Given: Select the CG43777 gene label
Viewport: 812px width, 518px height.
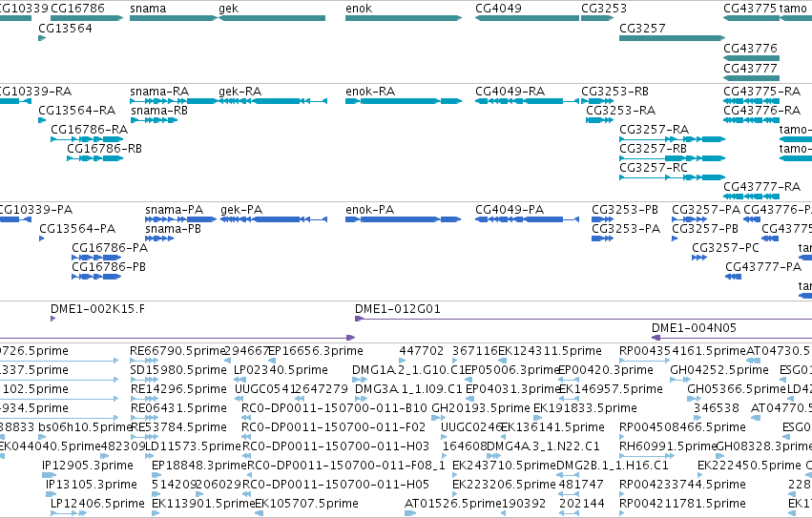Looking at the screenshot, I should 750,69.
